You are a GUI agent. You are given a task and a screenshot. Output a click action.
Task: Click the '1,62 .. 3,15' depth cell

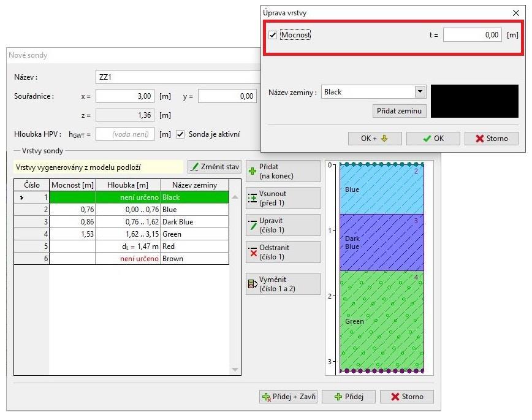click(128, 234)
